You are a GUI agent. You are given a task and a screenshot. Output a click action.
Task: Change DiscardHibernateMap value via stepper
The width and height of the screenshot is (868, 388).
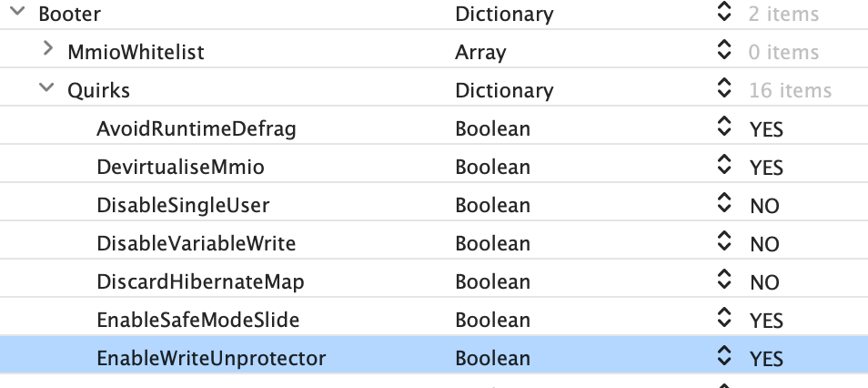pyautogui.click(x=724, y=281)
